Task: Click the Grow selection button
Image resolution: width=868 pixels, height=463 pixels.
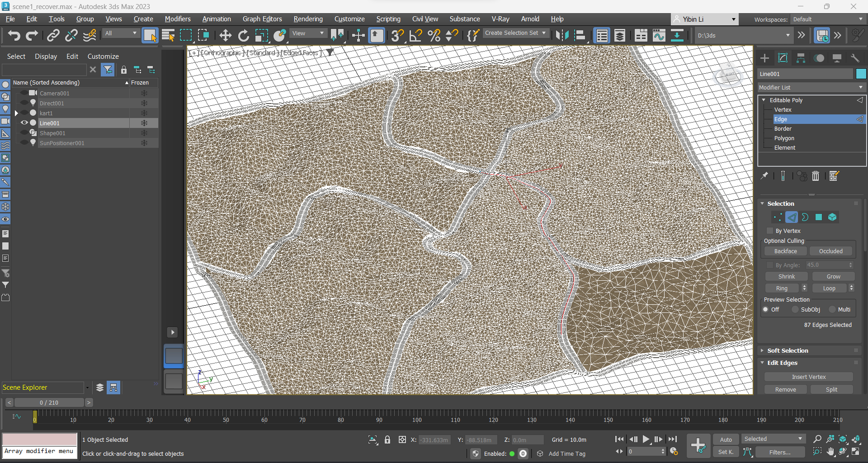Action: pyautogui.click(x=833, y=277)
